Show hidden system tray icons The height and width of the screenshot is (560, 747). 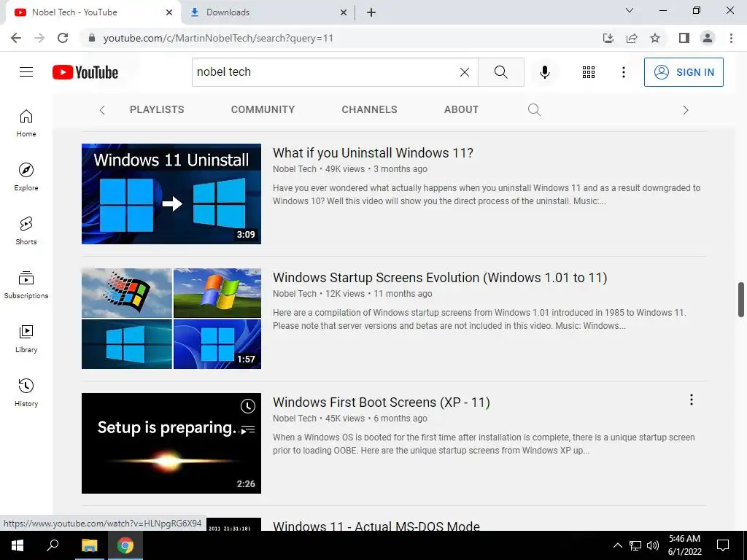click(617, 545)
